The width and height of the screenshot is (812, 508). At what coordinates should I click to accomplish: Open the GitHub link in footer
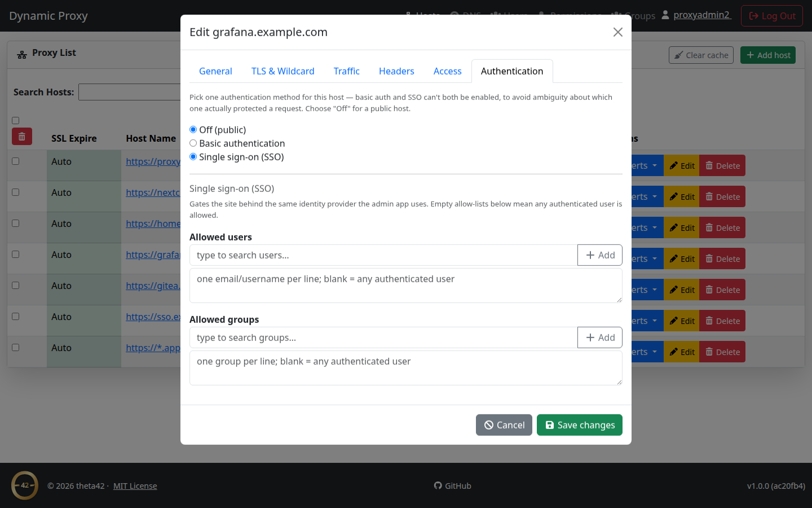click(453, 486)
